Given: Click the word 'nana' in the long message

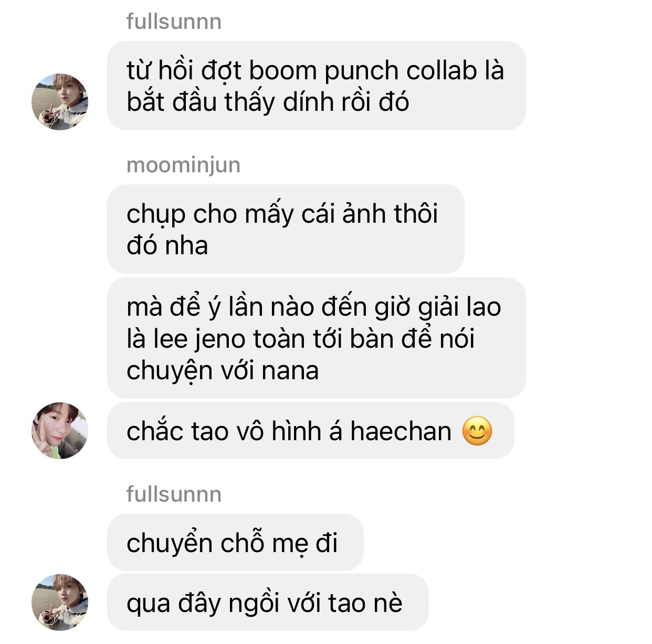Looking at the screenshot, I should click(290, 370).
